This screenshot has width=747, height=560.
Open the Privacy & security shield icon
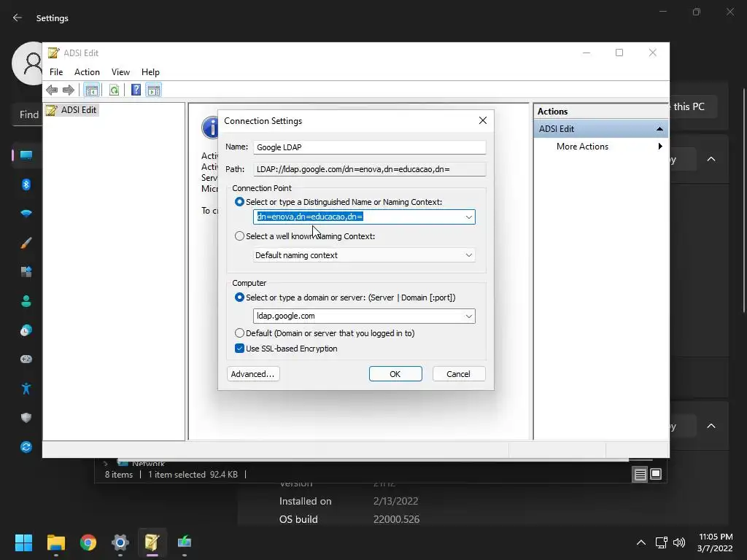[26, 418]
